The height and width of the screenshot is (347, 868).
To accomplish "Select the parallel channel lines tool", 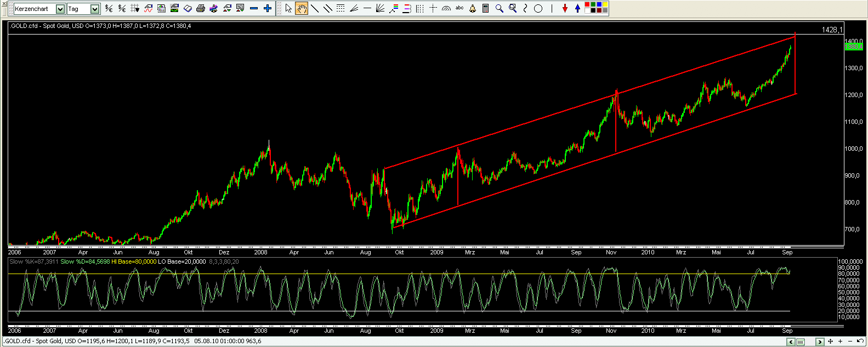I will click(x=328, y=8).
